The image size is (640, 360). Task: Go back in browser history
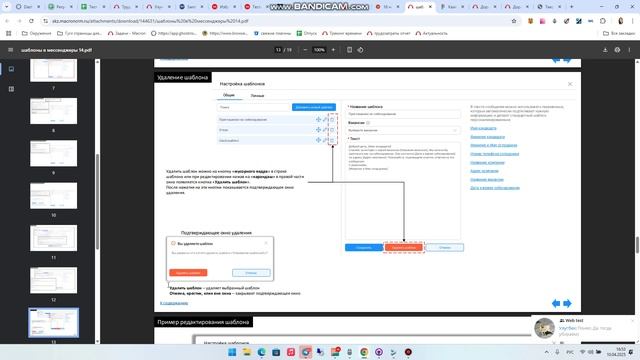7,21
